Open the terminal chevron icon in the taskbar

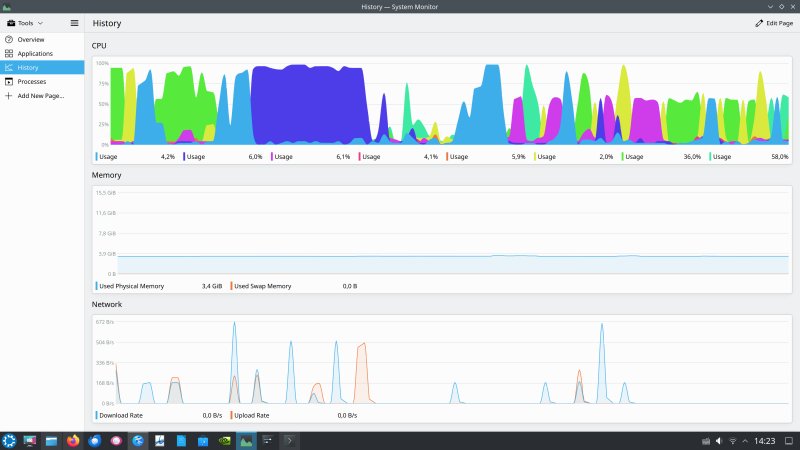[289, 441]
